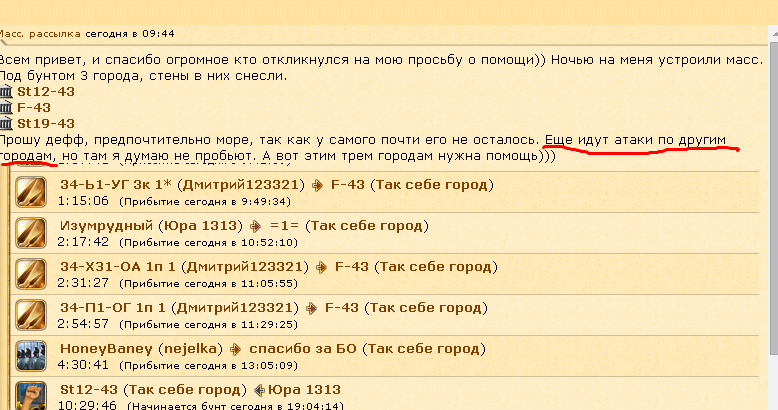Click temple icon beside St19-43
Image resolution: width=778 pixels, height=410 pixels.
(x=6, y=123)
